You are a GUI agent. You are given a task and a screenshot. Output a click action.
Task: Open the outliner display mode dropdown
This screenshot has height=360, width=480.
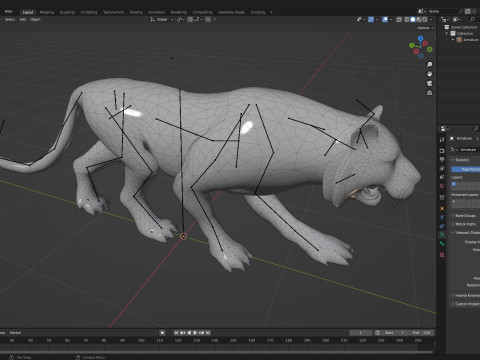(457, 20)
